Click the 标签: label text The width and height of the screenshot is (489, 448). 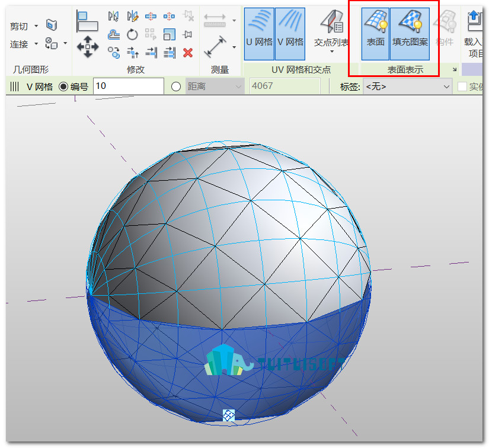pos(350,87)
